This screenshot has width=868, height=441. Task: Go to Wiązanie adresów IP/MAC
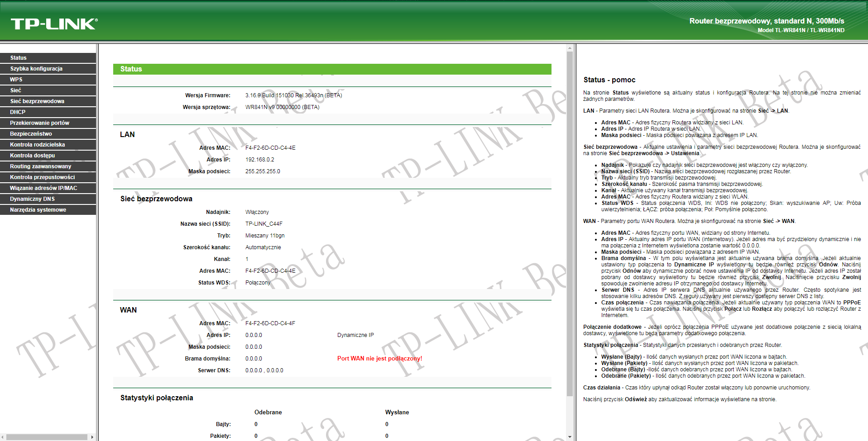click(48, 188)
